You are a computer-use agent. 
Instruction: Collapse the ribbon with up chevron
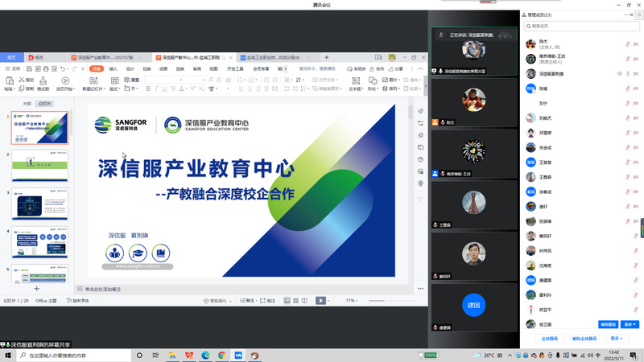(x=420, y=68)
